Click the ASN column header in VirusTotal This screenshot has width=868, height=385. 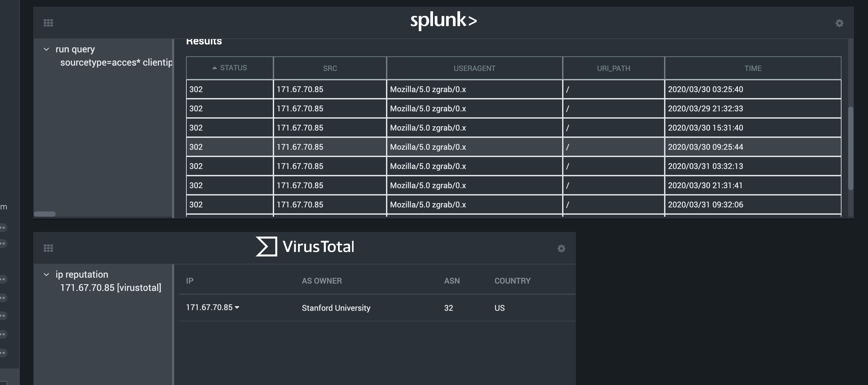pyautogui.click(x=452, y=281)
